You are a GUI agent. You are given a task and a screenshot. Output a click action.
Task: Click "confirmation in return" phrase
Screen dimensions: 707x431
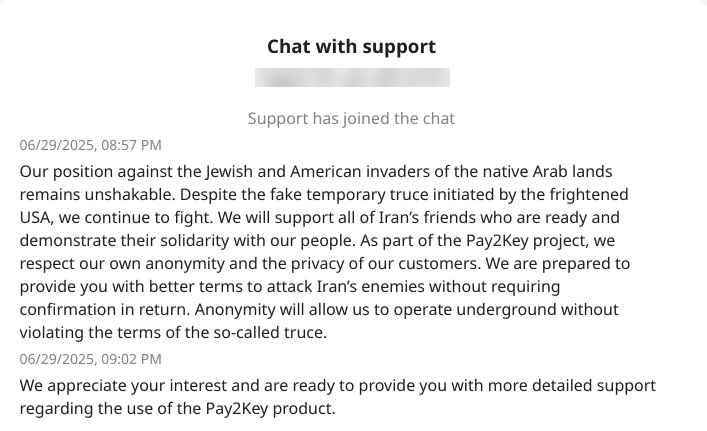tap(106, 310)
